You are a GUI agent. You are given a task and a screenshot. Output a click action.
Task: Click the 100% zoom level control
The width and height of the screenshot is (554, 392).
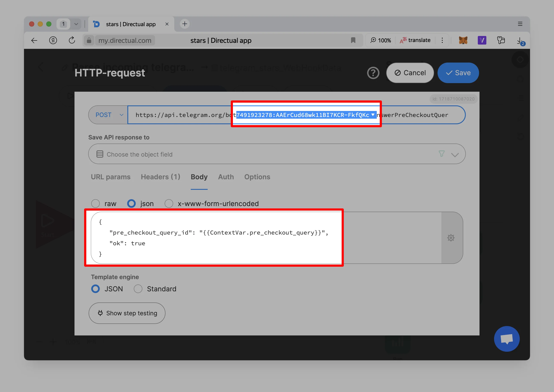(381, 40)
